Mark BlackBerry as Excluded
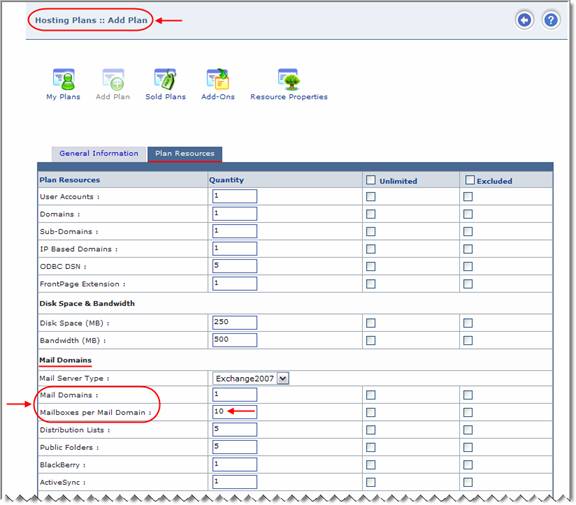576x505 pixels. pos(468,465)
